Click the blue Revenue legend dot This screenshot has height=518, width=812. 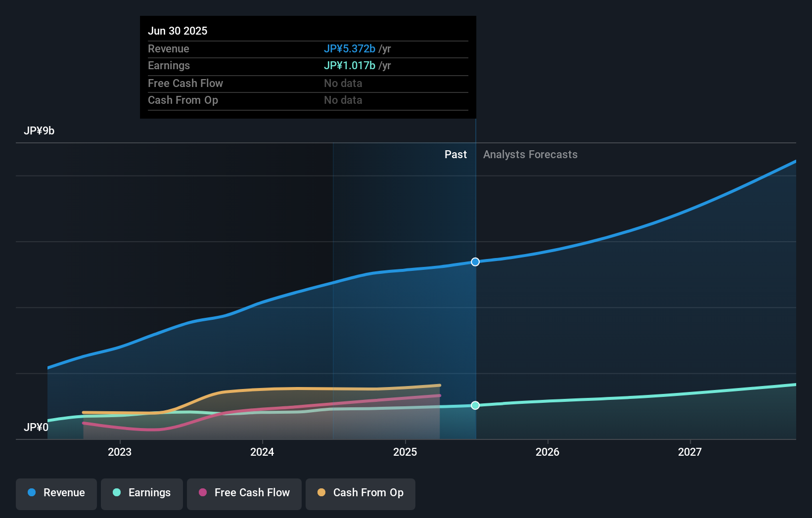point(32,493)
